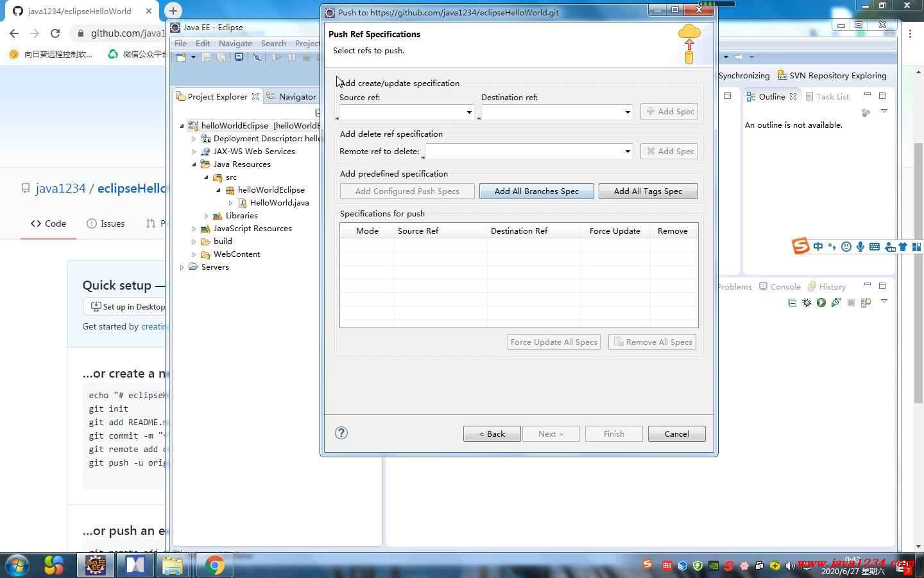
Task: Select the Outline view tab
Action: (771, 97)
